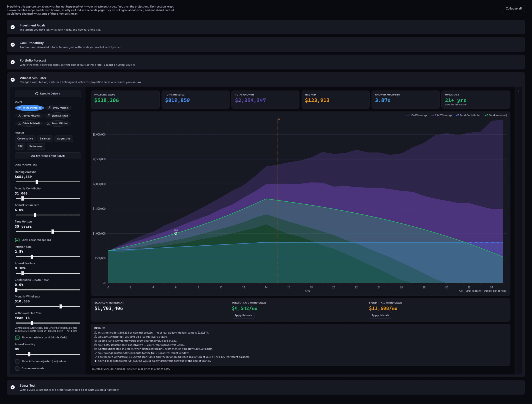Apply the Balanced preset
The height and width of the screenshot is (404, 532).
pyautogui.click(x=45, y=139)
